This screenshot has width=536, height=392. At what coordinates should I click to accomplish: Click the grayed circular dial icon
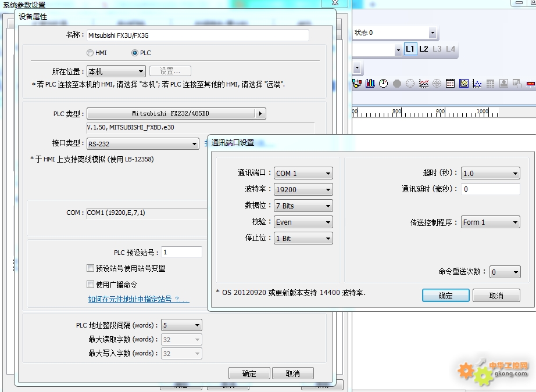pyautogui.click(x=410, y=83)
